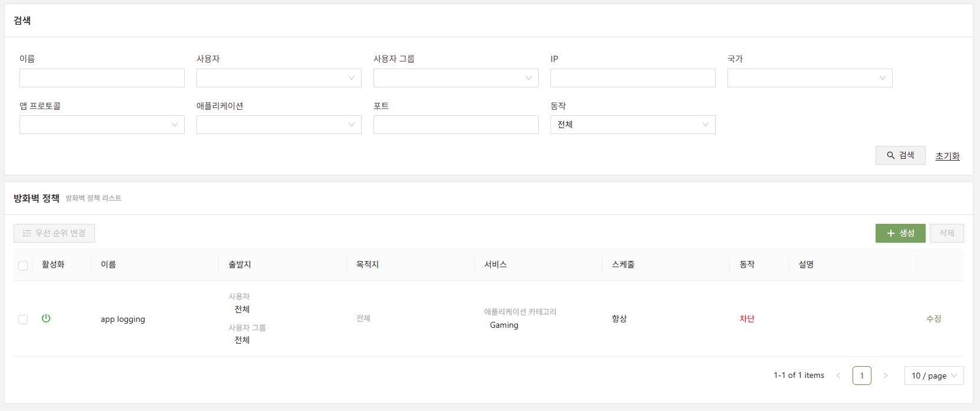Click the green power icon for app logging
Screen dimensions: 980x411
46,319
